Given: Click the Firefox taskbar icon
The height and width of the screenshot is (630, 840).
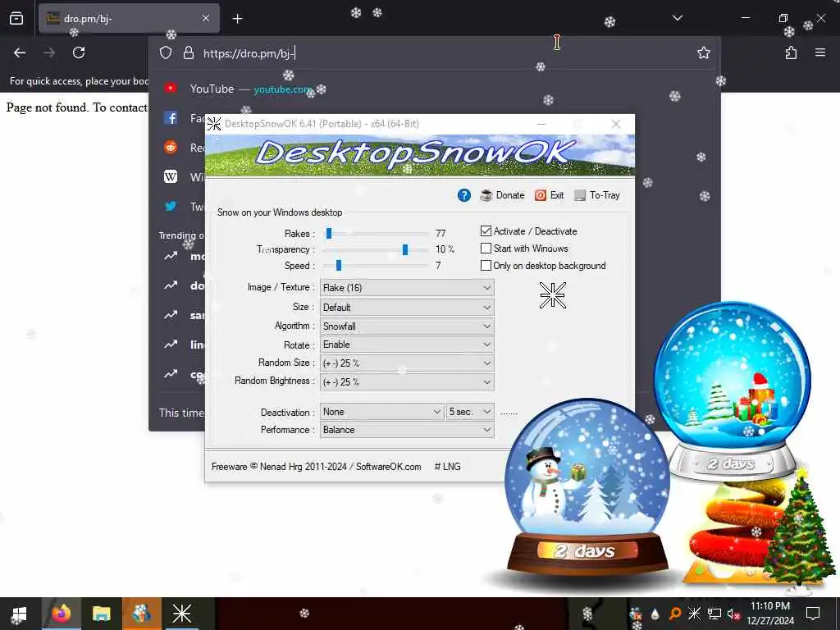Looking at the screenshot, I should [x=62, y=614].
